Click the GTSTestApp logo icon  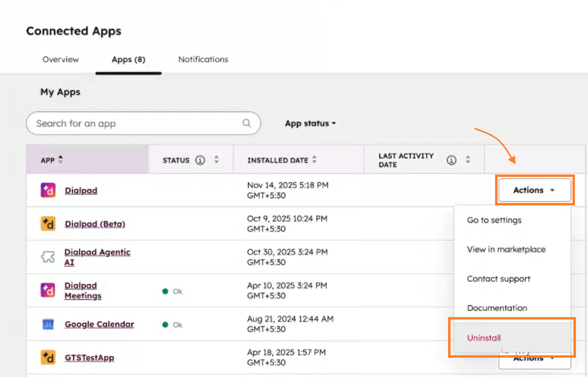click(48, 358)
